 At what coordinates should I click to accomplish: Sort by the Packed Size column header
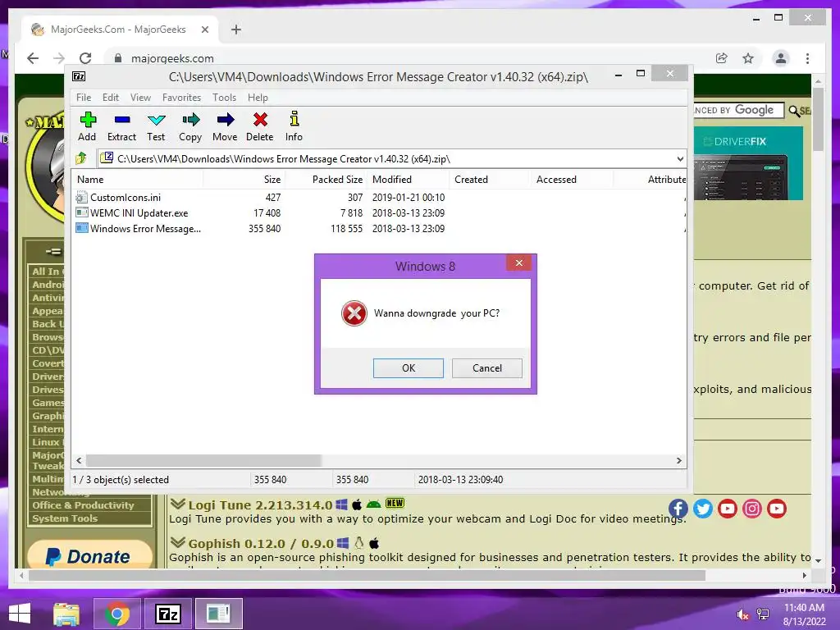click(x=326, y=180)
